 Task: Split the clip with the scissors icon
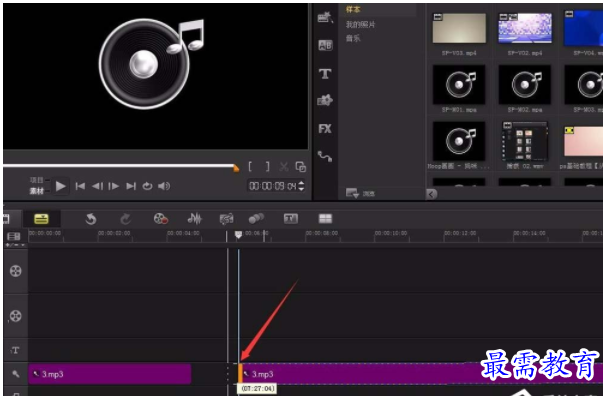[x=284, y=167]
